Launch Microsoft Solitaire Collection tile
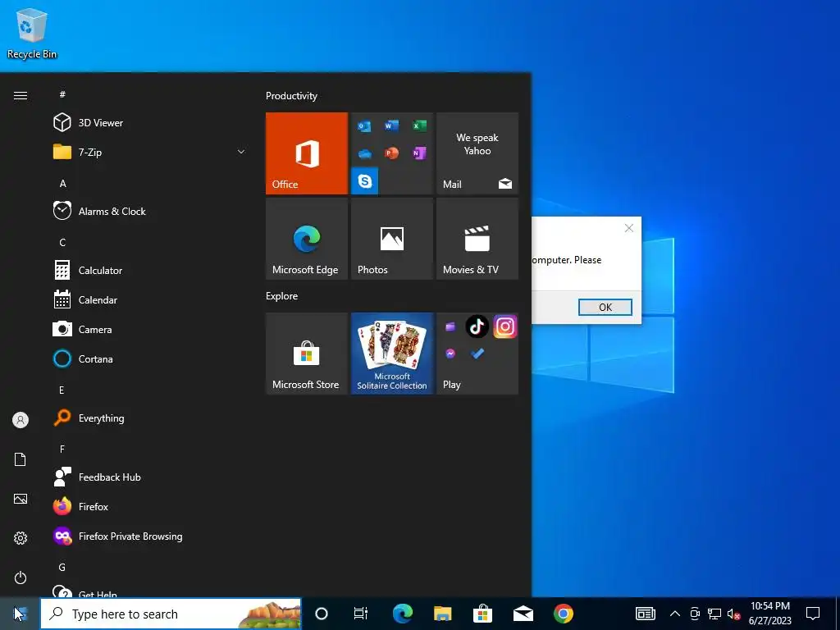This screenshot has height=630, width=840. click(392, 354)
